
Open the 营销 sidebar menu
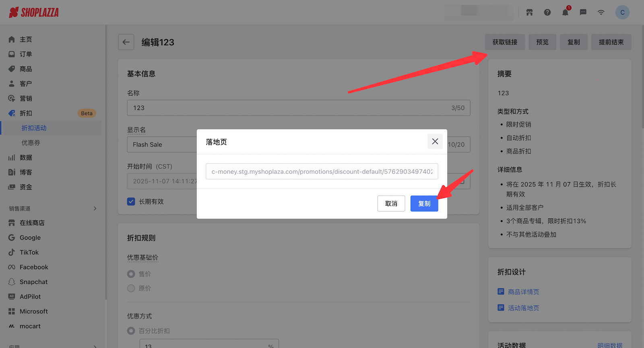click(x=26, y=99)
